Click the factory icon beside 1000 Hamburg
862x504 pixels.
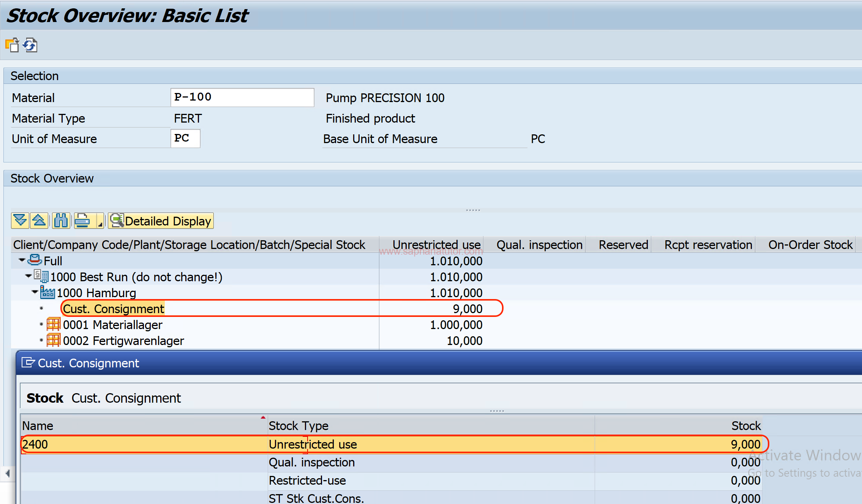(x=48, y=292)
